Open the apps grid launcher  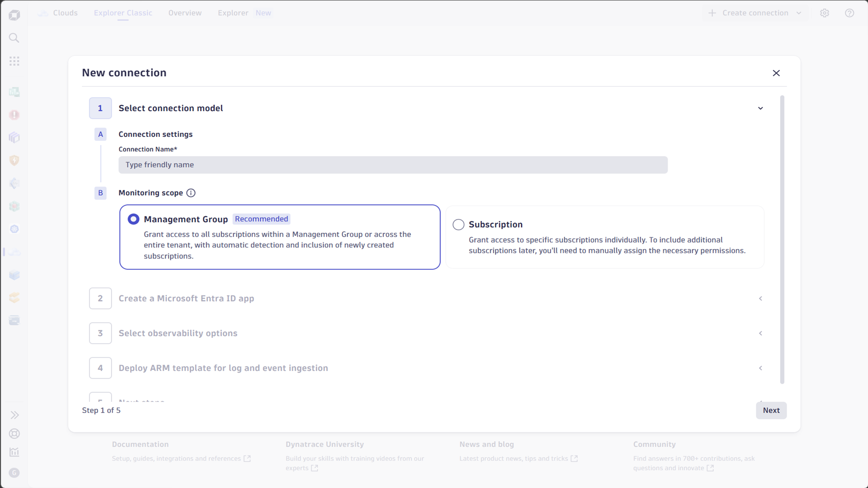(14, 61)
